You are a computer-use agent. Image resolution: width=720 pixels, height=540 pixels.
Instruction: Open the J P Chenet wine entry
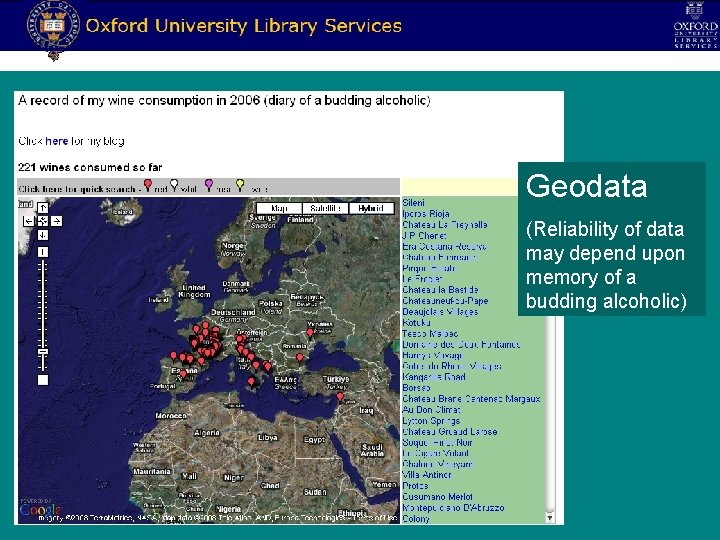click(x=424, y=236)
